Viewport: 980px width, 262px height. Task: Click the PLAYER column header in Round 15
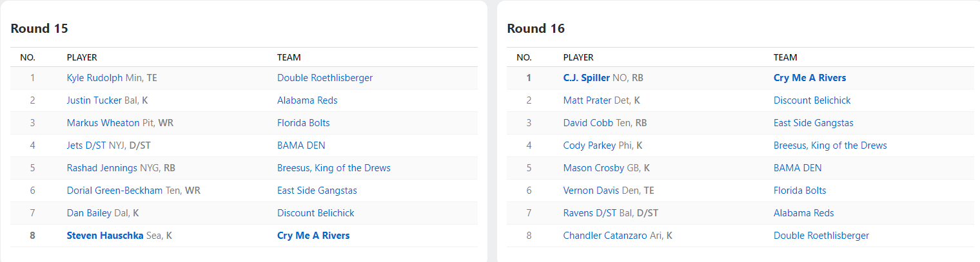[82, 57]
